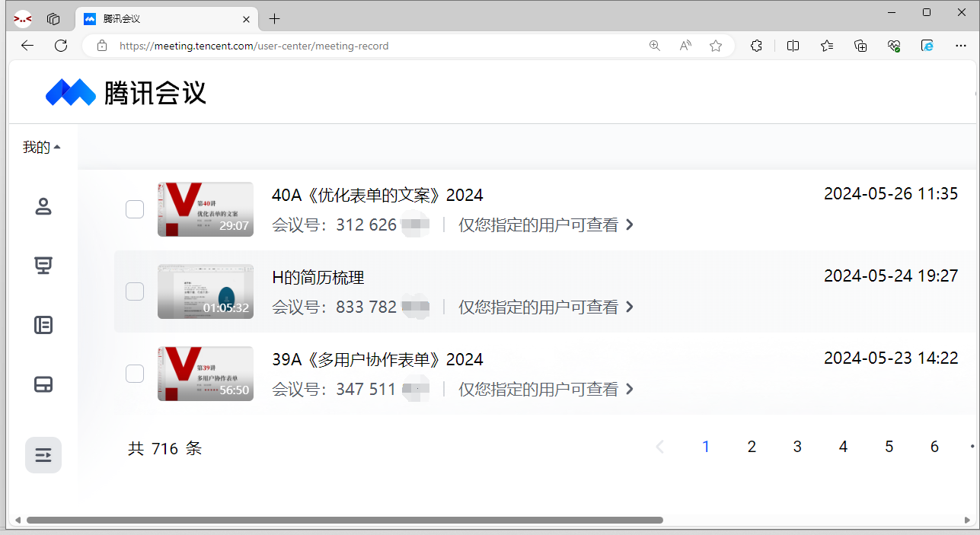This screenshot has height=535, width=980.
Task: Open the 01:05:32 recording thumbnail
Action: (x=206, y=291)
